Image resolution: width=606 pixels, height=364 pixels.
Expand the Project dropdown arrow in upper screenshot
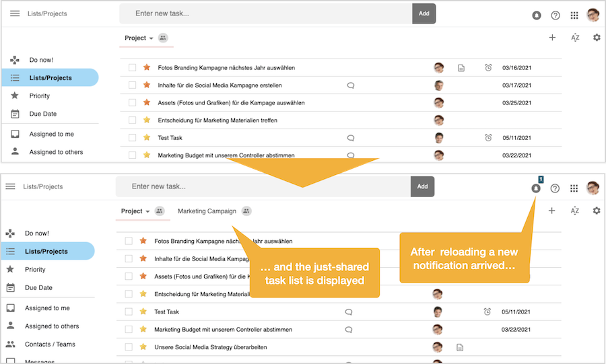tap(151, 38)
